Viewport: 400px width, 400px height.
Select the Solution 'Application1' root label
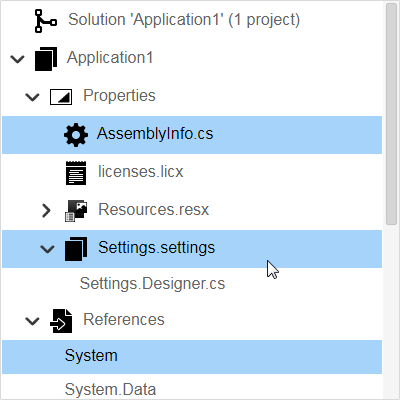pos(184,20)
